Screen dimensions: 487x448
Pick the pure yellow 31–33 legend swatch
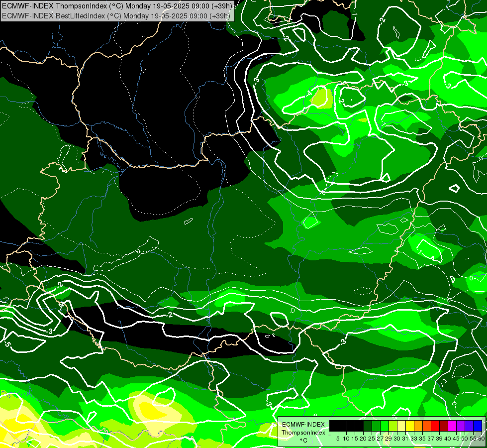[410, 426]
